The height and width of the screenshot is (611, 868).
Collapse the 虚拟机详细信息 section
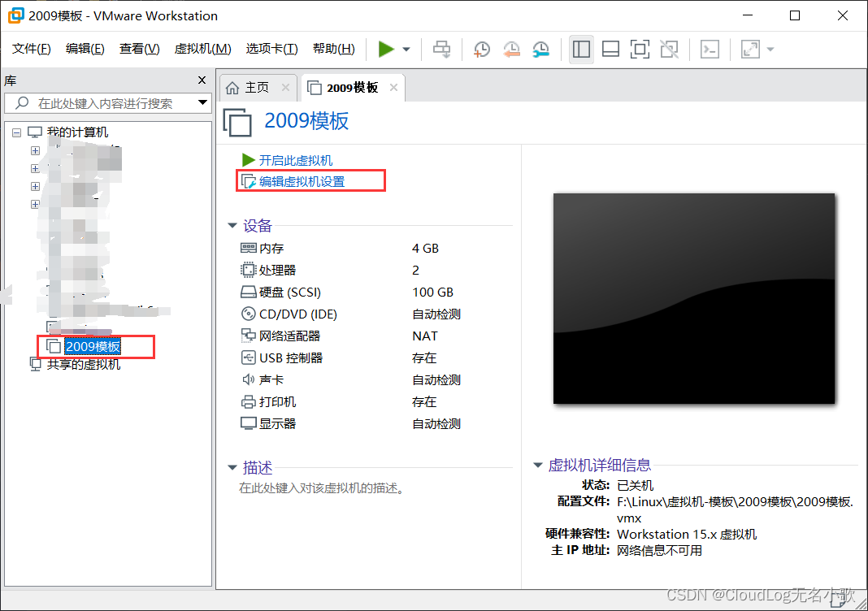[537, 465]
